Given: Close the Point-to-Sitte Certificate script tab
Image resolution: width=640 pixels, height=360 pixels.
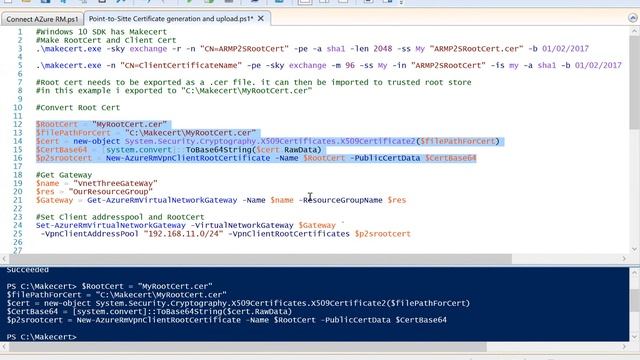Looking at the screenshot, I should 261,19.
